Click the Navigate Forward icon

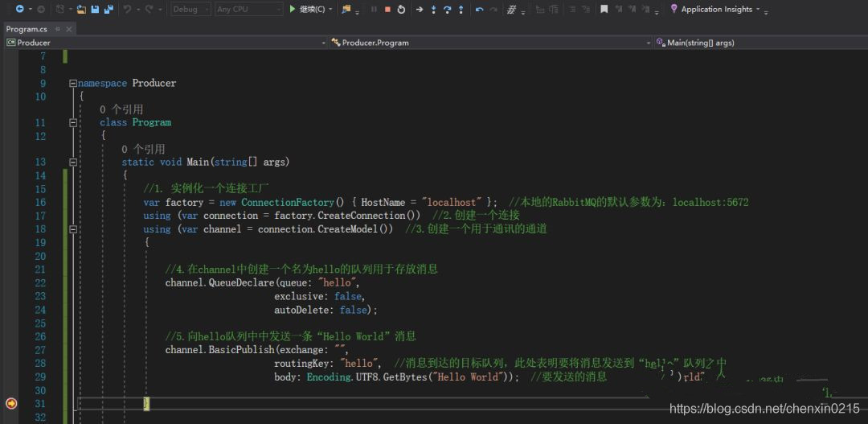[41, 9]
